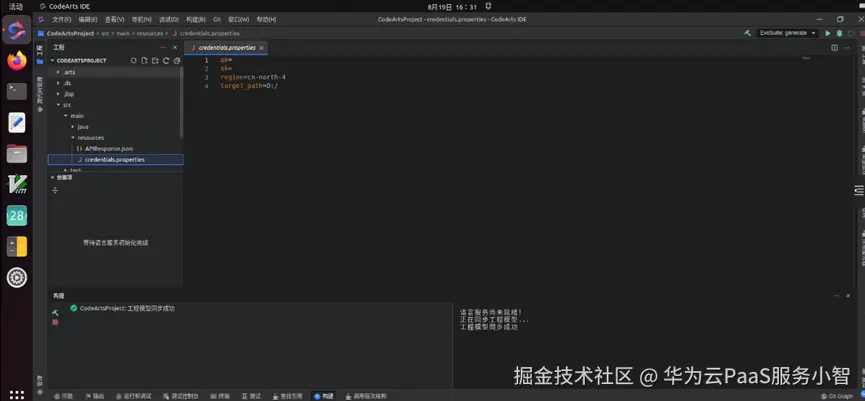
Task: Open the 帮助(H) menu
Action: point(266,19)
